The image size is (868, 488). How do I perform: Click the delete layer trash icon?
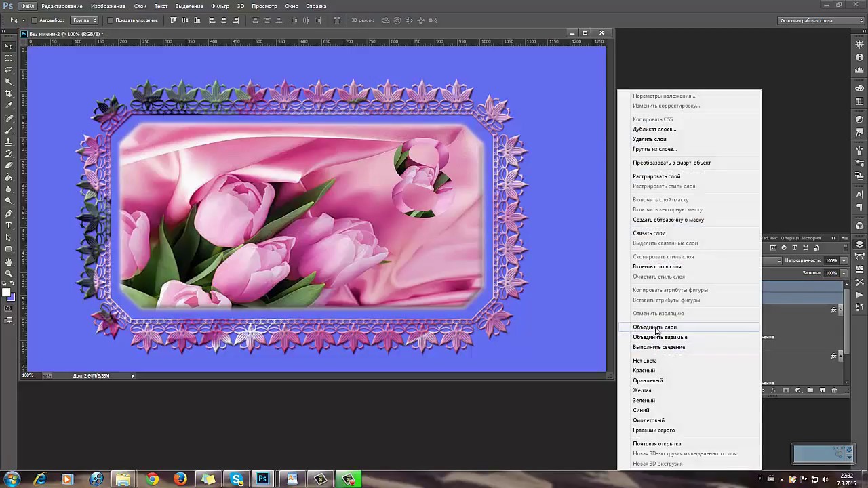point(834,390)
